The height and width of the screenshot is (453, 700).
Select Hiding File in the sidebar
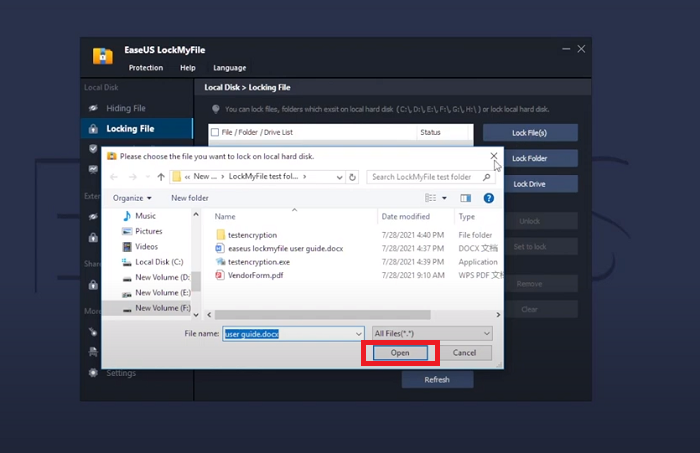[x=137, y=108]
